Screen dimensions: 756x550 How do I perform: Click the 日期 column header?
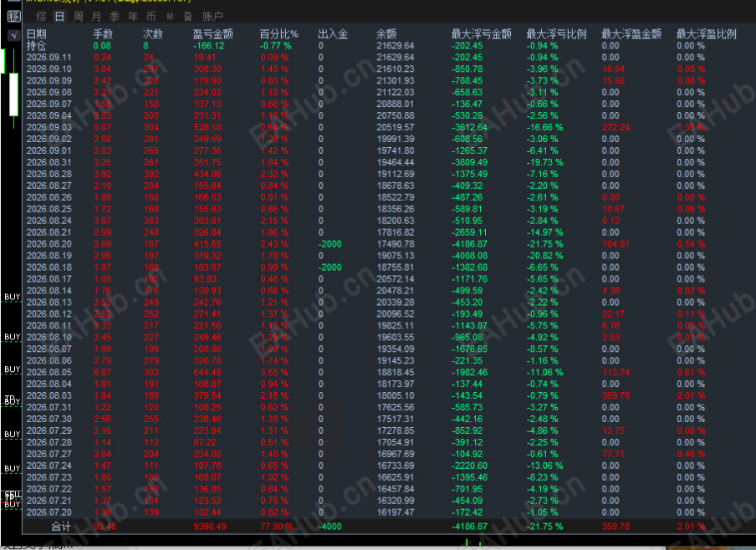point(37,33)
